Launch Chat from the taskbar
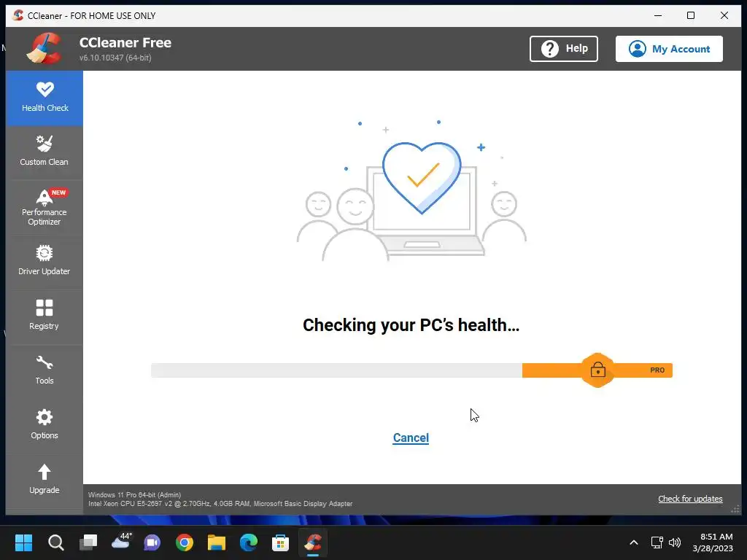 152,542
